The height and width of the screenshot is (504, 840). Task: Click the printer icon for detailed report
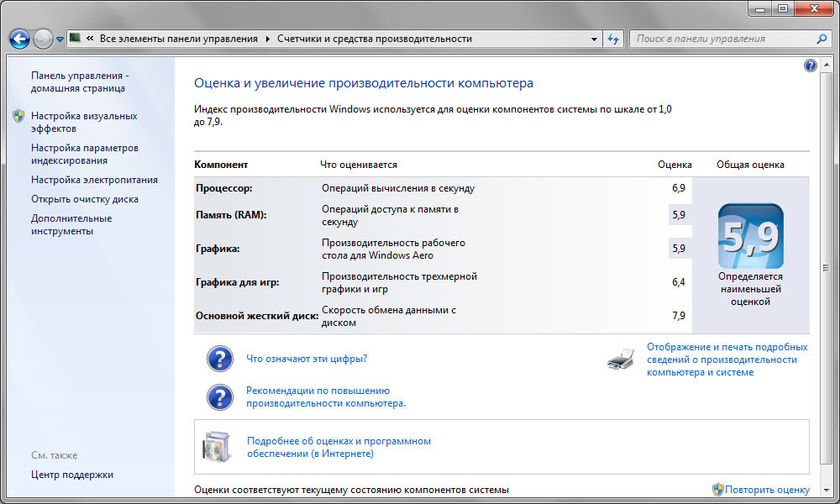click(621, 360)
